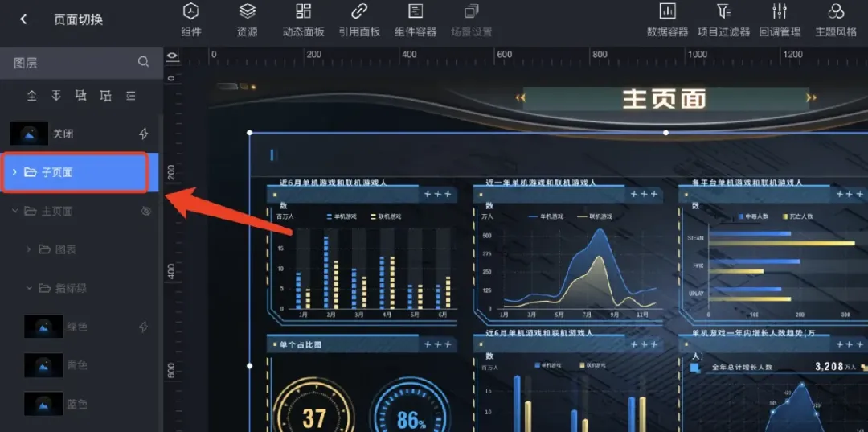
Task: Click the 页面切换 project title
Action: coord(78,19)
